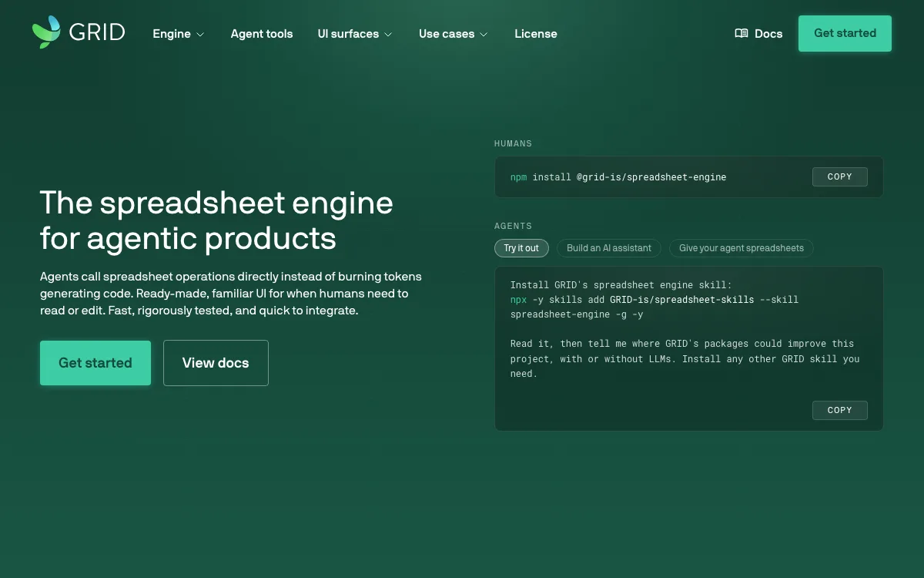Click 'Install GRID's spreadsheet engine skill:' text
The height and width of the screenshot is (578, 924).
click(621, 285)
